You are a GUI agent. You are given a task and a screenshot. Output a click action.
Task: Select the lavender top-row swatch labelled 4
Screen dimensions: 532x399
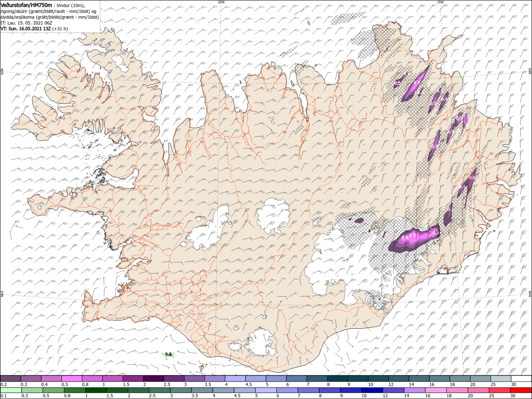pos(235,379)
